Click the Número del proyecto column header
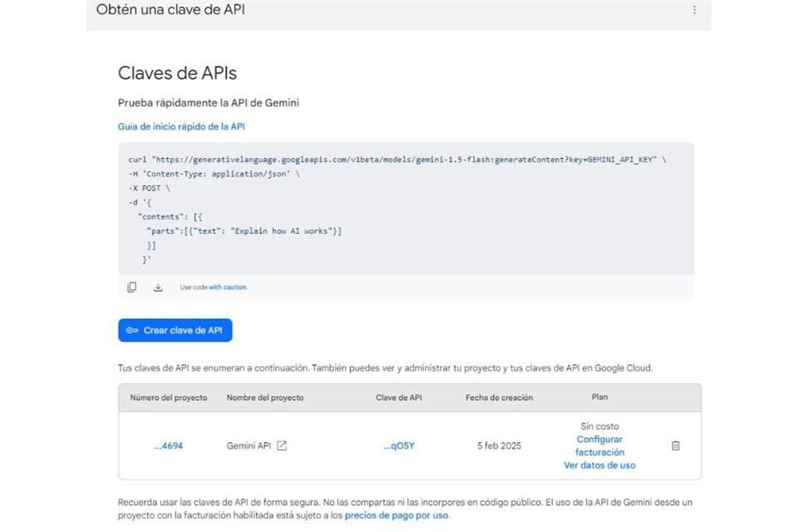This screenshot has width=798, height=532. point(169,397)
